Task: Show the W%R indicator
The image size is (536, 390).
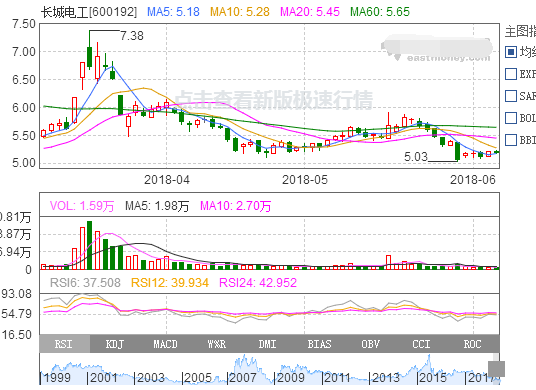Action: coord(216,344)
